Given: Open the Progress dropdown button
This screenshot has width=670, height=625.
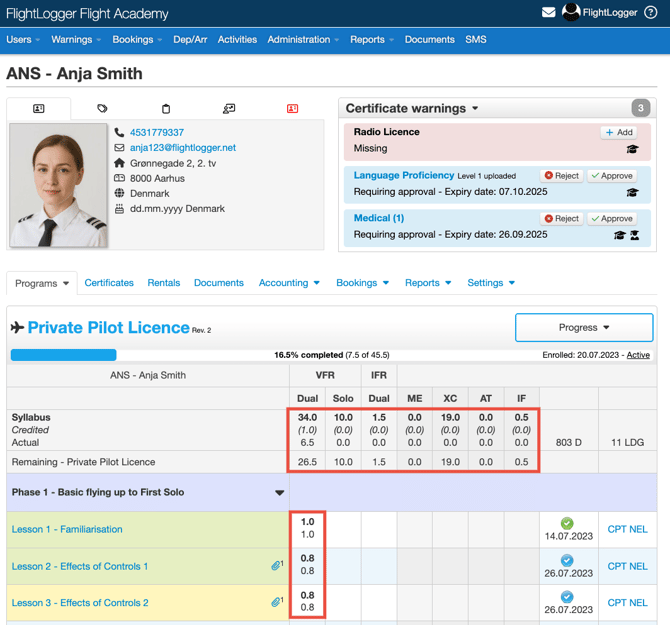Looking at the screenshot, I should (x=584, y=327).
